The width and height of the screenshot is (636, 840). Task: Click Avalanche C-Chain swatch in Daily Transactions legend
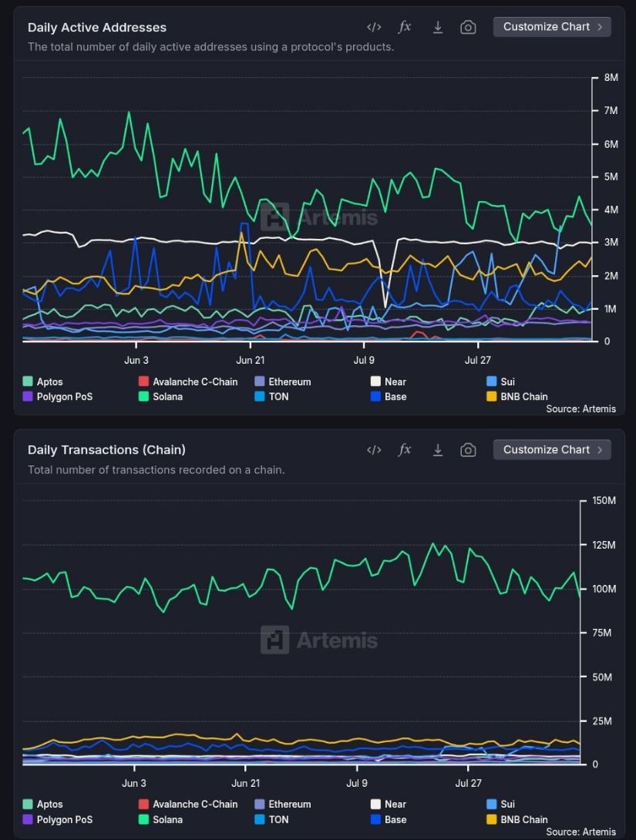click(x=143, y=804)
